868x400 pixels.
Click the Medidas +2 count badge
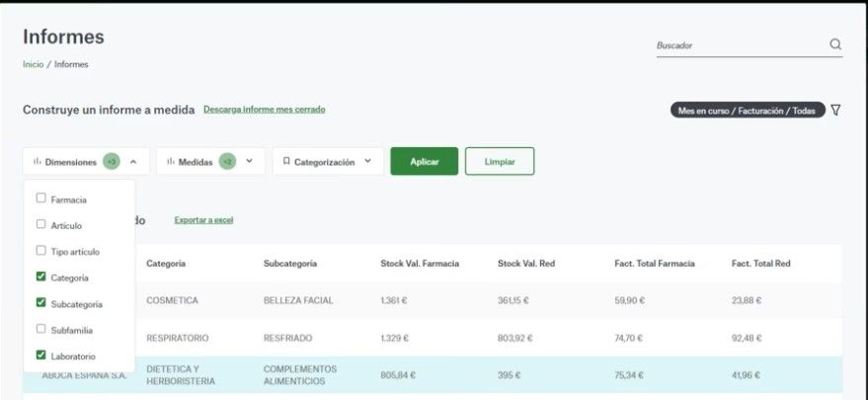click(227, 162)
